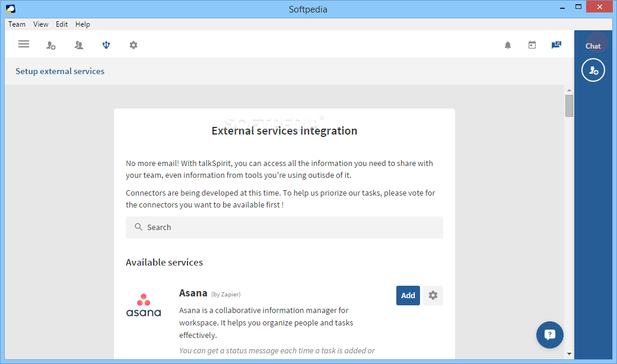Image resolution: width=617 pixels, height=364 pixels.
Task: Close the Softpedia window
Action: pyautogui.click(x=599, y=7)
